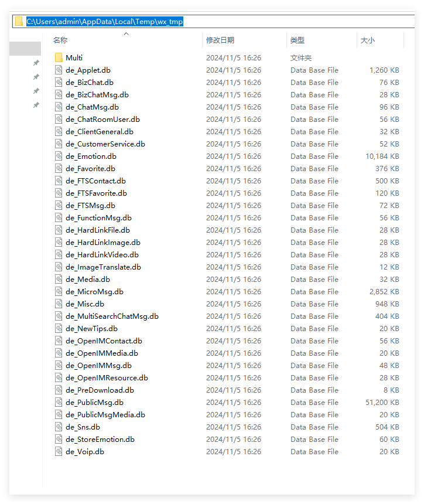Select file name de_OpenIMContact.db

click(x=104, y=340)
